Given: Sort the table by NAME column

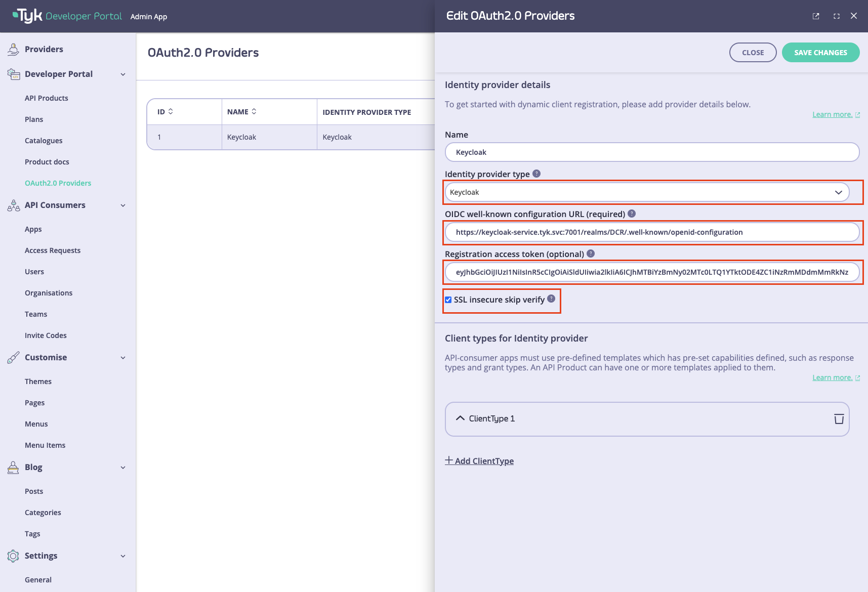Looking at the screenshot, I should 255,111.
